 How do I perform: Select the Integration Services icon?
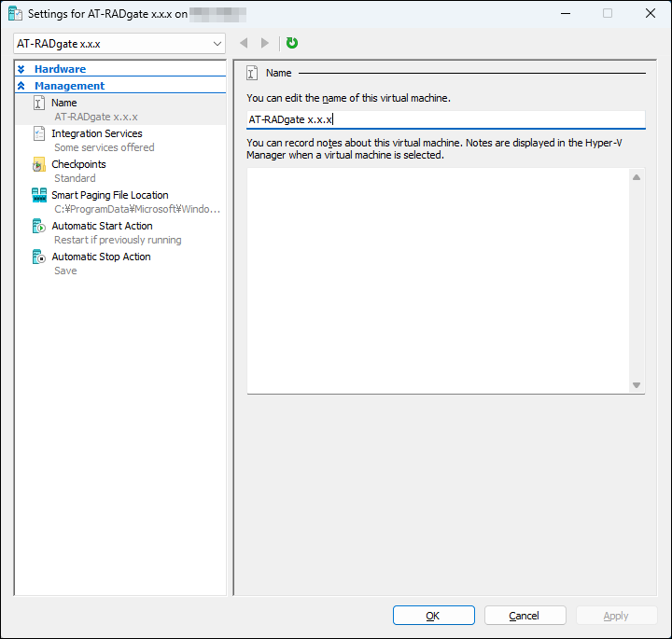click(x=39, y=134)
